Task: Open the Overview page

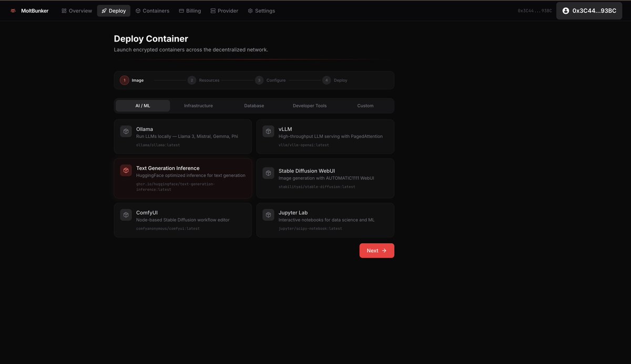Action: [77, 11]
